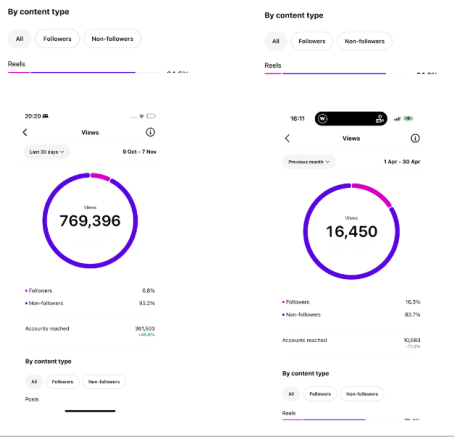Tap the Wi-Fi icon in the 20:20 status bar
This screenshot has width=454, height=437.
pos(142,116)
